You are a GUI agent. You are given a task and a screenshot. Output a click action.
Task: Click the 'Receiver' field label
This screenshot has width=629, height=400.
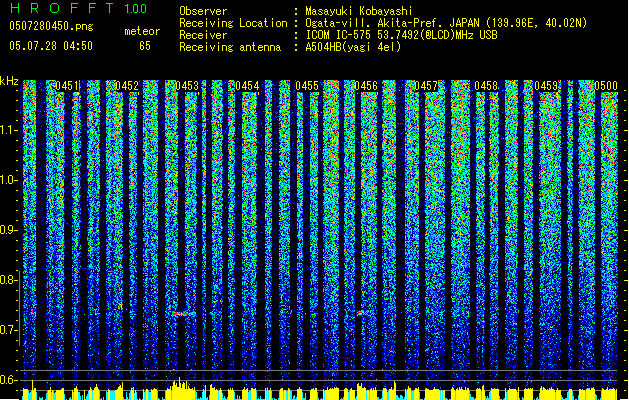pyautogui.click(x=203, y=35)
